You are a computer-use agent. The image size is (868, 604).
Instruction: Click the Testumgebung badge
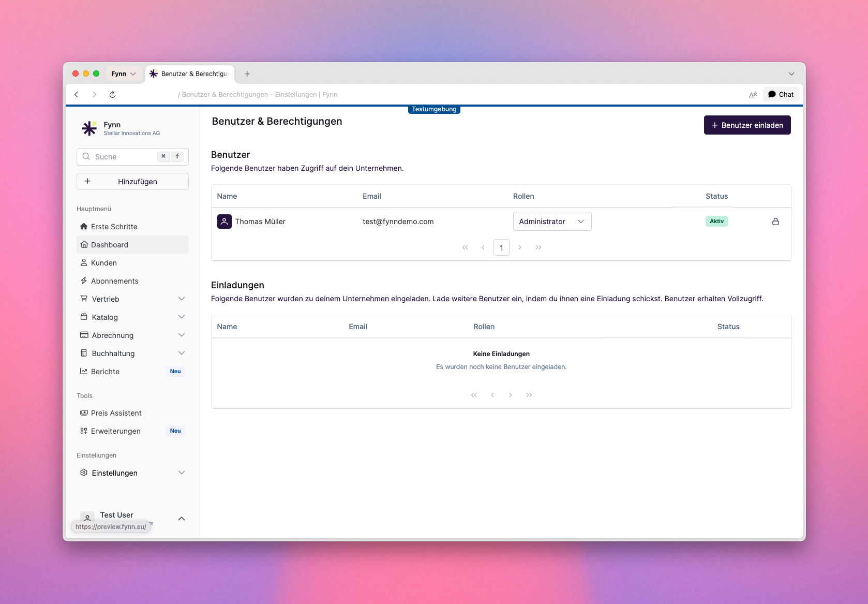click(x=434, y=109)
